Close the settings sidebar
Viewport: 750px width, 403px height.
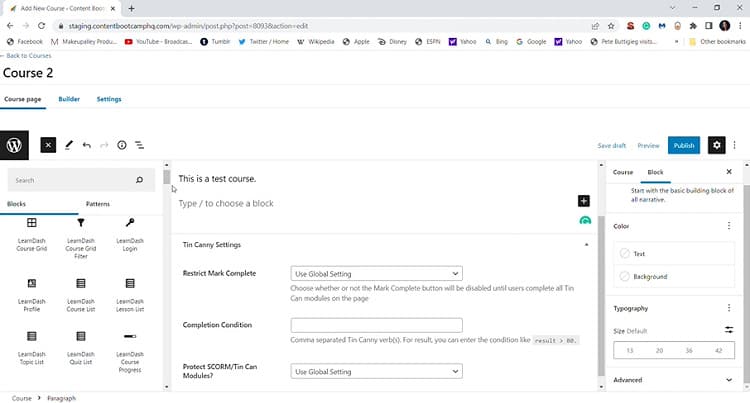(729, 172)
